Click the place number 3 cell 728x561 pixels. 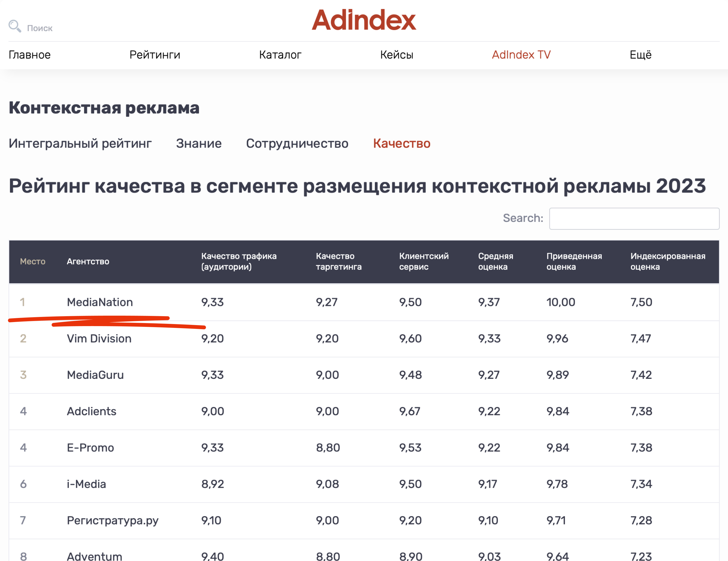coord(23,375)
